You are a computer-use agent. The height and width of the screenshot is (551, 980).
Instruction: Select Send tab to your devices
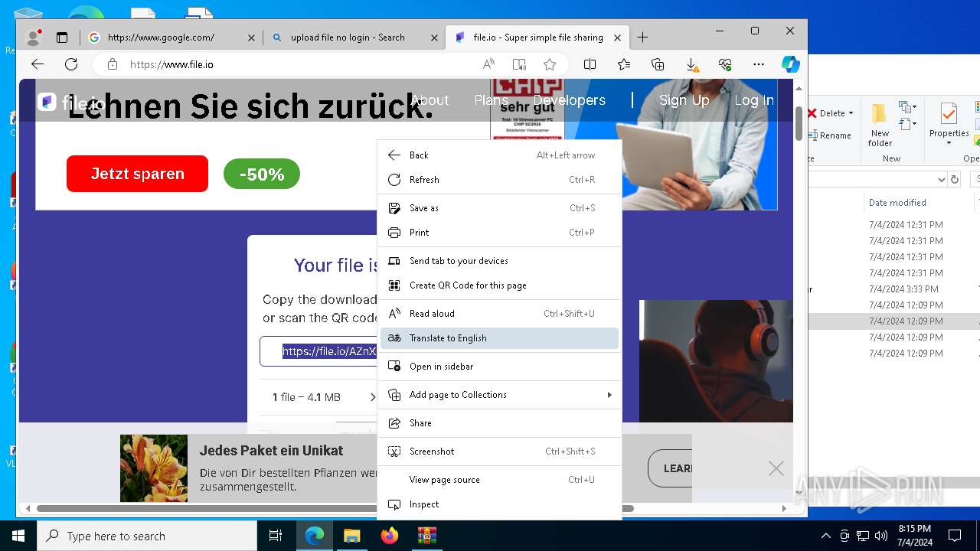point(499,261)
